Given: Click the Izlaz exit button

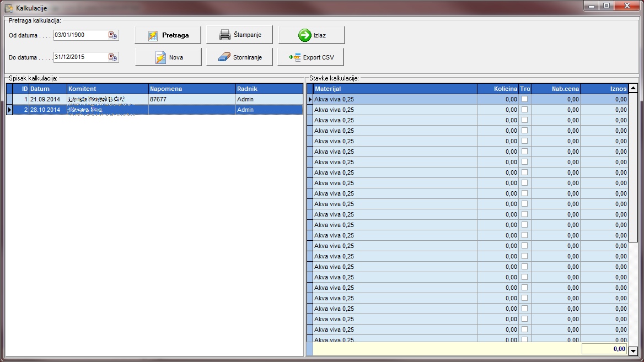Looking at the screenshot, I should [x=312, y=35].
